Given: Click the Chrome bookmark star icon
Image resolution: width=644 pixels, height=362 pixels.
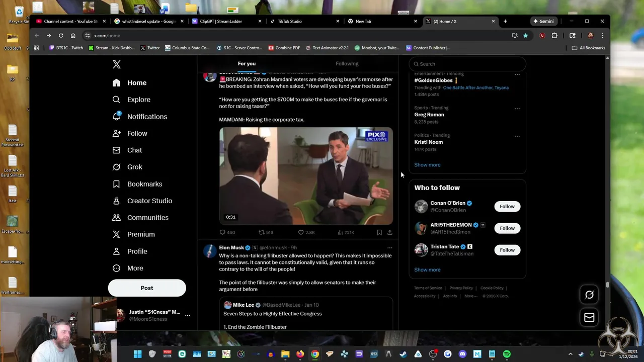Looking at the screenshot, I should tap(525, 36).
